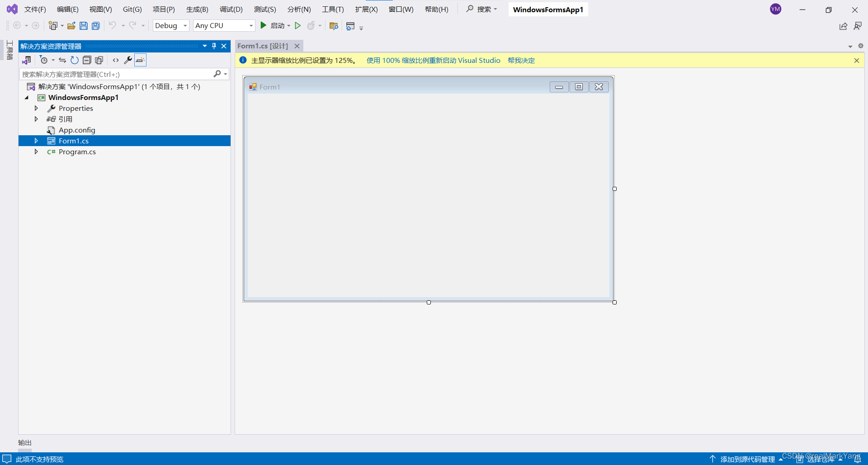
Task: Click Sync with Active Document icon
Action: click(x=62, y=60)
